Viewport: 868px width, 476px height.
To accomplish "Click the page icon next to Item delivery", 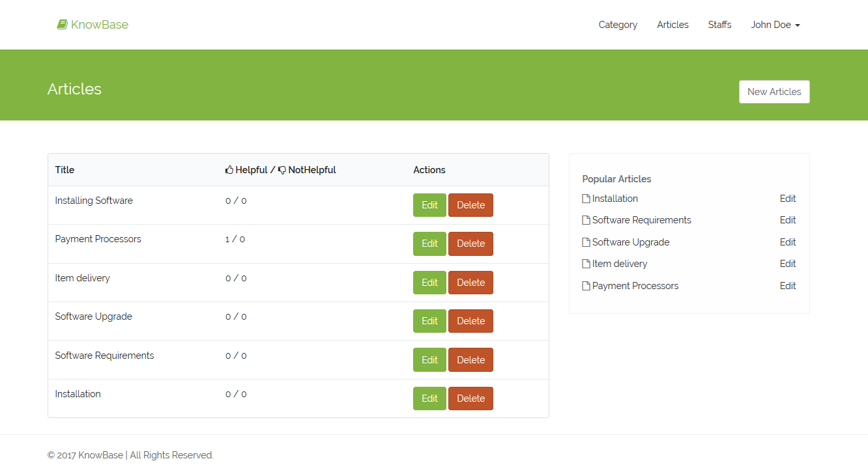I will [586, 264].
